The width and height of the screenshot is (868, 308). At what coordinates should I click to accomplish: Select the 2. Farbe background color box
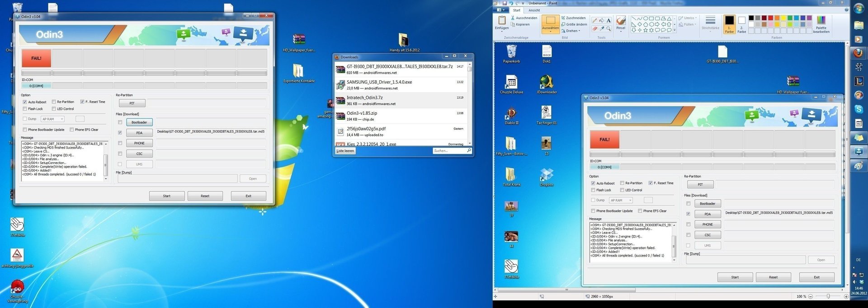742,25
